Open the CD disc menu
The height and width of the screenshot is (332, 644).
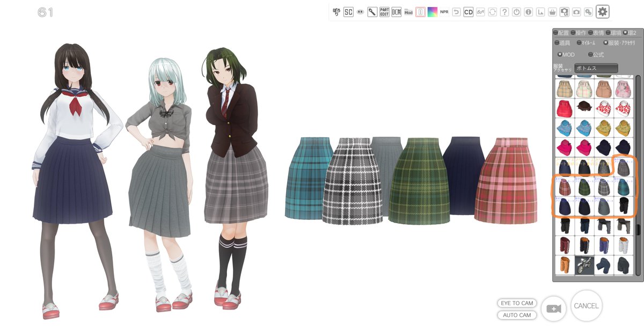[469, 11]
